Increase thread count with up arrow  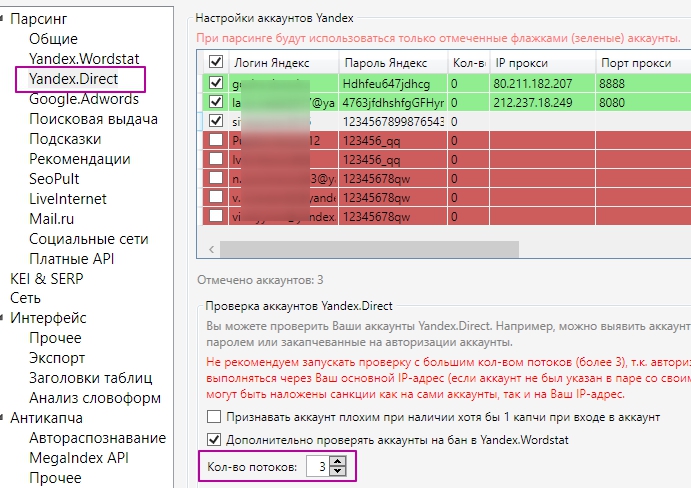(337, 461)
